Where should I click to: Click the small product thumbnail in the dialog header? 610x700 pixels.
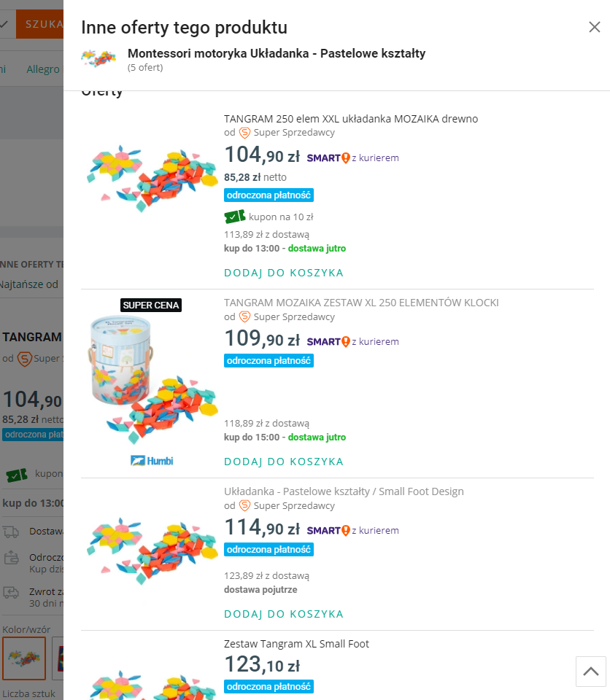[x=99, y=58]
